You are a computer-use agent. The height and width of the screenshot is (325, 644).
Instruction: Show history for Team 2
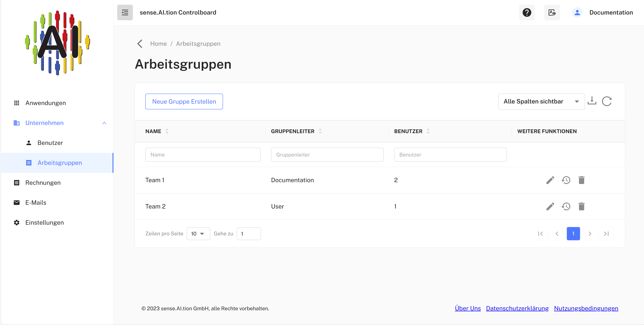566,206
